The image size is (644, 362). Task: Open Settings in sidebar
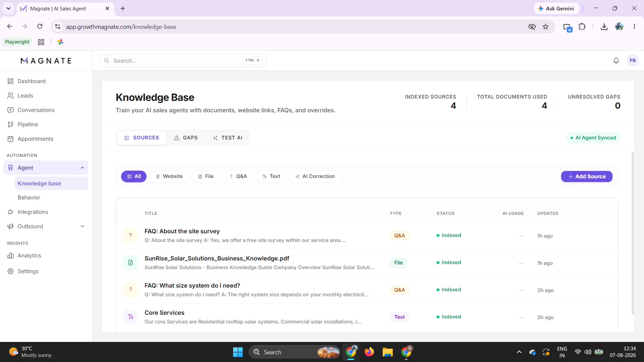(x=46, y=271)
